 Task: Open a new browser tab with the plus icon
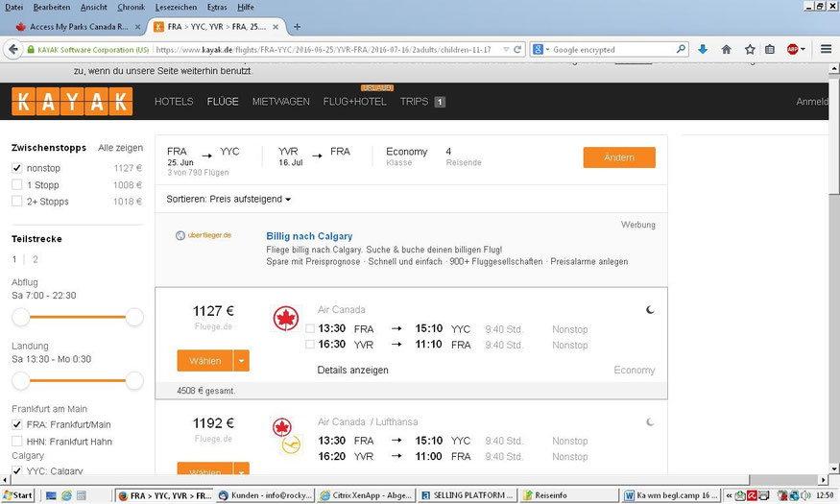coord(297,26)
